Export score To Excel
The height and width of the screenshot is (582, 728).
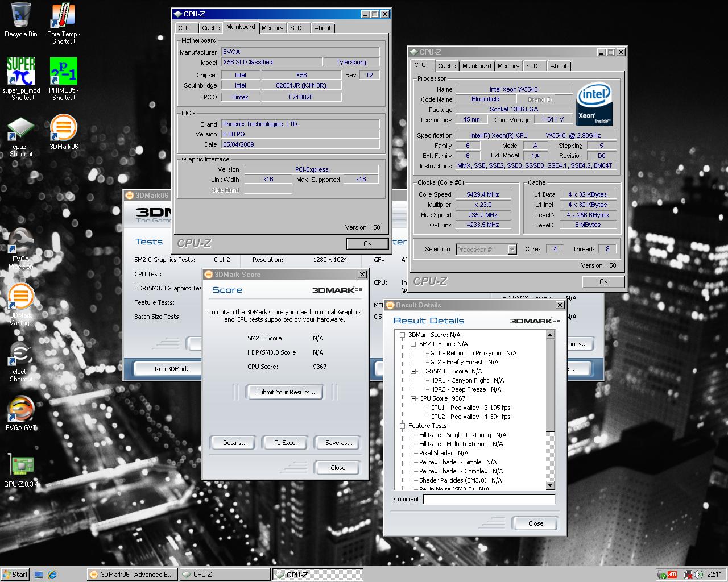pyautogui.click(x=286, y=443)
